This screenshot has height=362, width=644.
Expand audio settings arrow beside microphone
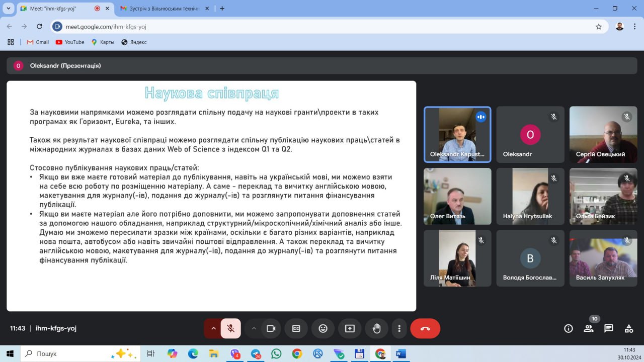[x=213, y=328]
